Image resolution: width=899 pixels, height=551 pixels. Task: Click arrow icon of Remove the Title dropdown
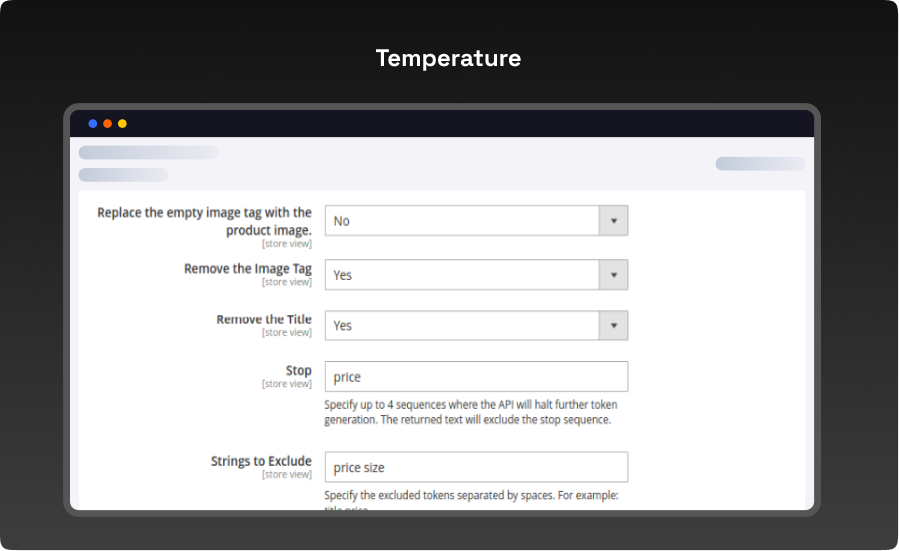pyautogui.click(x=613, y=325)
